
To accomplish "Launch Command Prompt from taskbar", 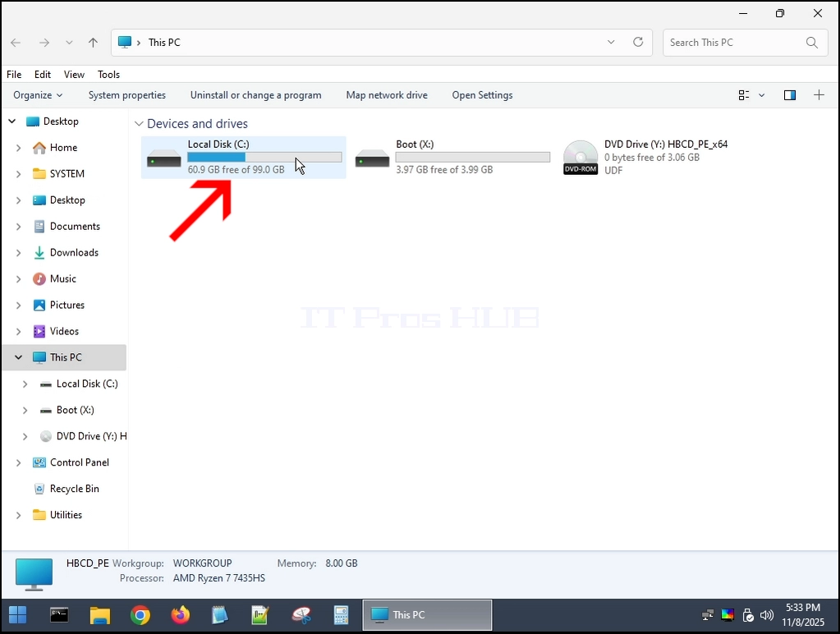I will pyautogui.click(x=59, y=615).
